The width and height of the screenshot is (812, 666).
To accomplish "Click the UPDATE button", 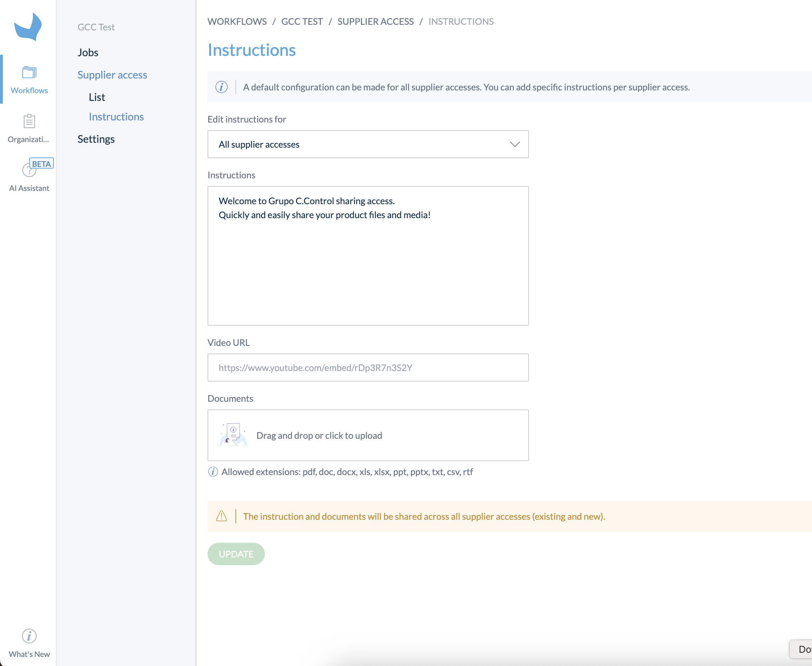I will click(236, 554).
